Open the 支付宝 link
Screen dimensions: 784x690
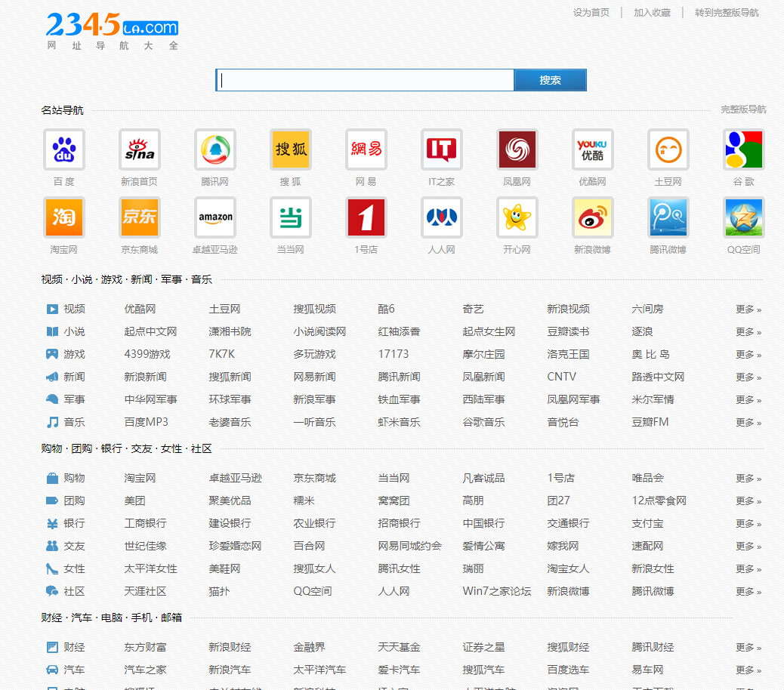(x=647, y=524)
